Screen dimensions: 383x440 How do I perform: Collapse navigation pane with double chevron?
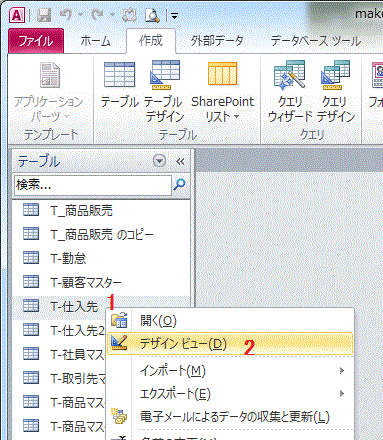[180, 162]
